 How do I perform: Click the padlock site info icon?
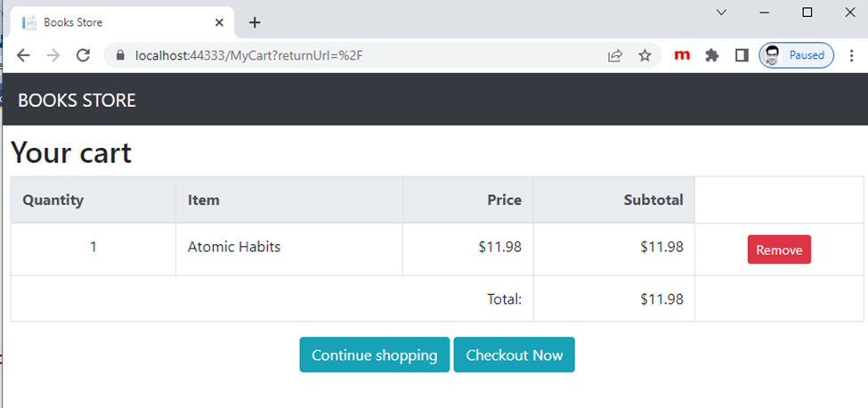(121, 55)
